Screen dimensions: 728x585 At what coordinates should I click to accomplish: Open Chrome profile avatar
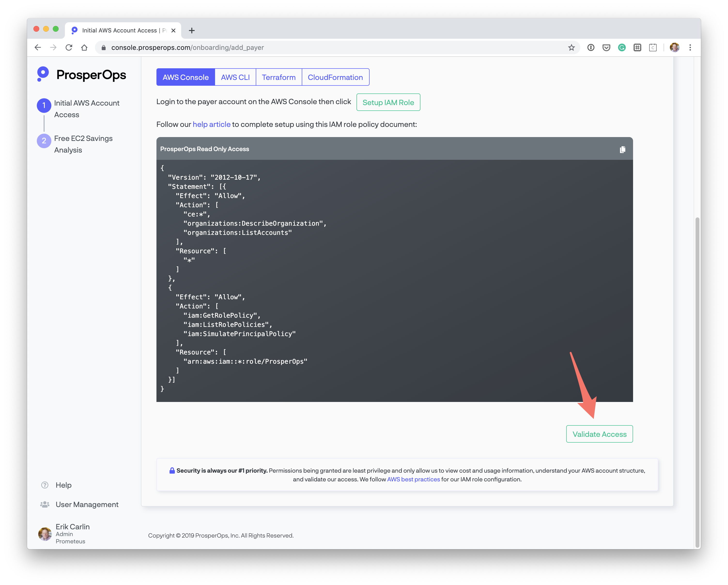click(674, 48)
